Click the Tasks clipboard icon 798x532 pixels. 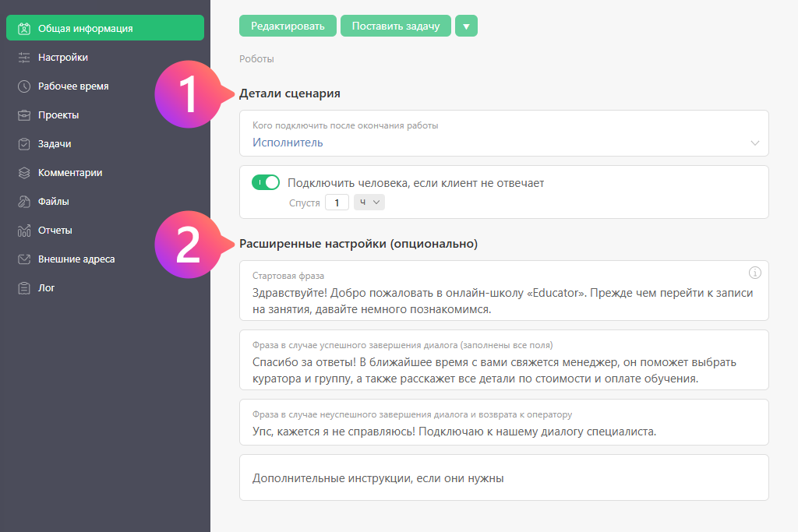pyautogui.click(x=24, y=144)
